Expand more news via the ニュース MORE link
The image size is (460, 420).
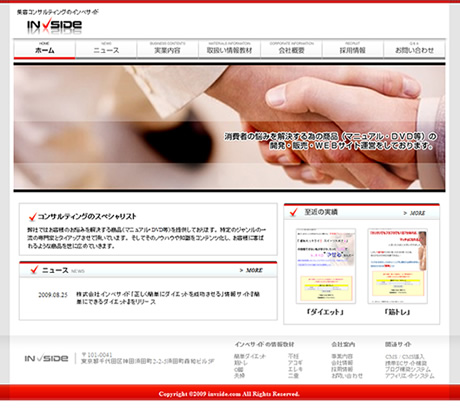click(x=251, y=270)
